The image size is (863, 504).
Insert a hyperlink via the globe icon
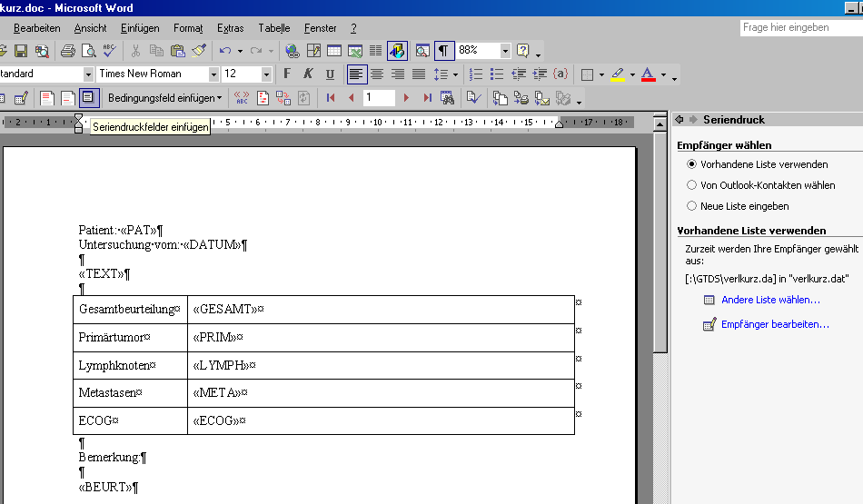293,51
